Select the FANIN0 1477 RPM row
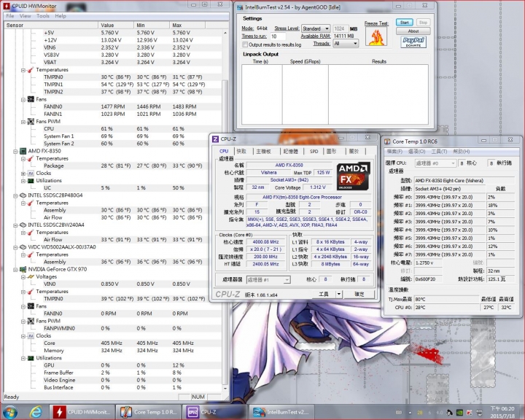 click(x=113, y=106)
